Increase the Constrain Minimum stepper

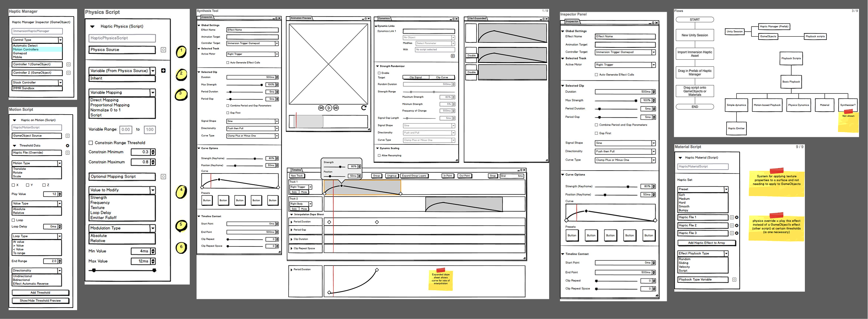point(153,151)
